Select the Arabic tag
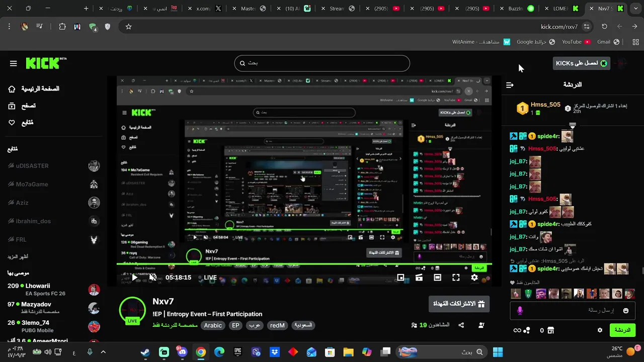This screenshot has width=644, height=362. pos(213,325)
